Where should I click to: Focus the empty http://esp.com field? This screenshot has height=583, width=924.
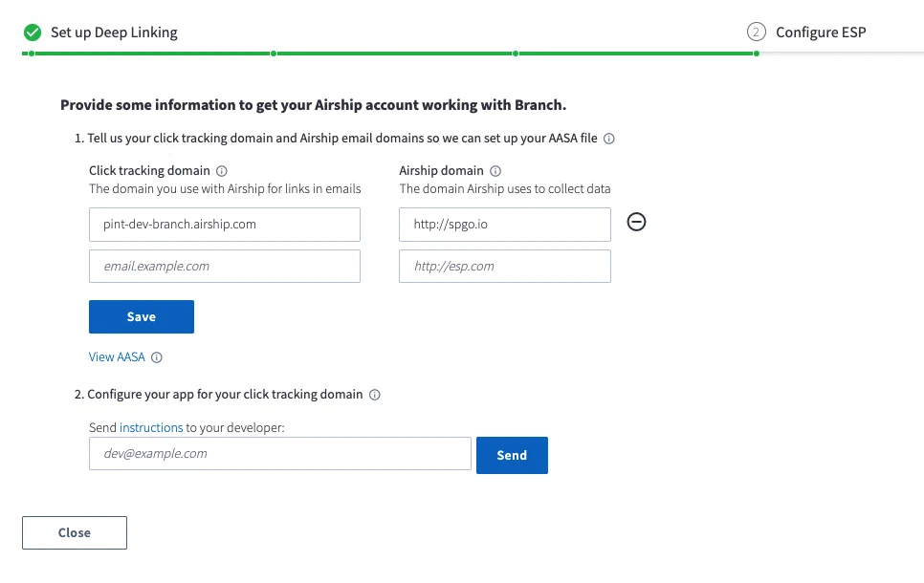point(505,267)
